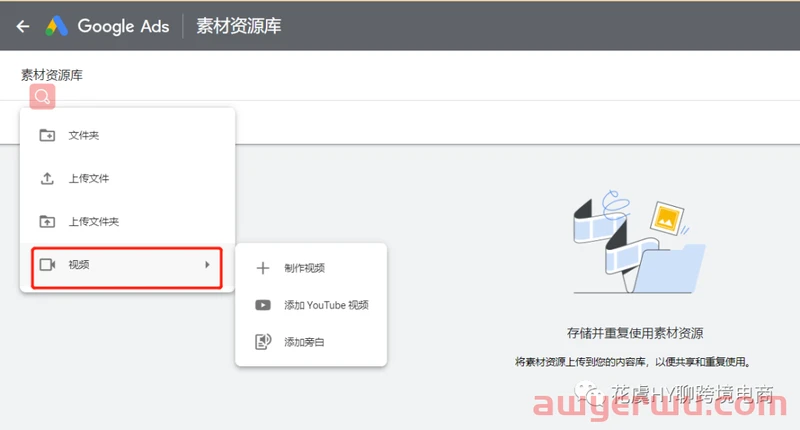Expand the 视频 submenu arrow

207,264
